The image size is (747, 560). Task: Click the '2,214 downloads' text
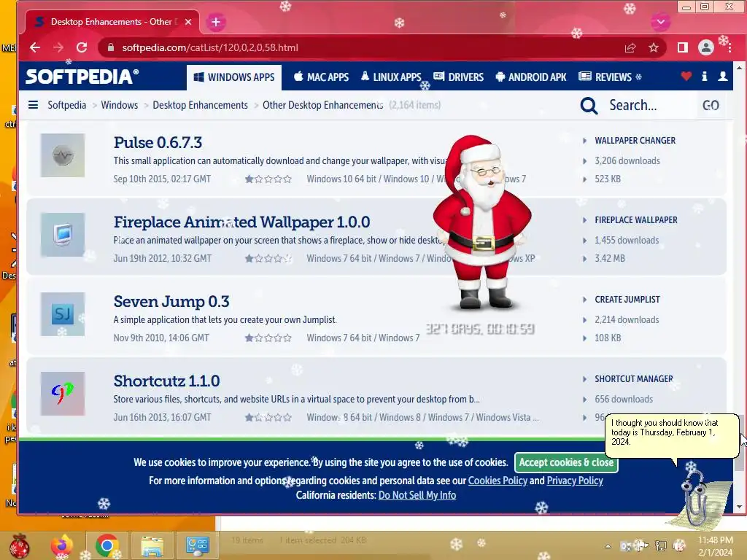pos(627,320)
